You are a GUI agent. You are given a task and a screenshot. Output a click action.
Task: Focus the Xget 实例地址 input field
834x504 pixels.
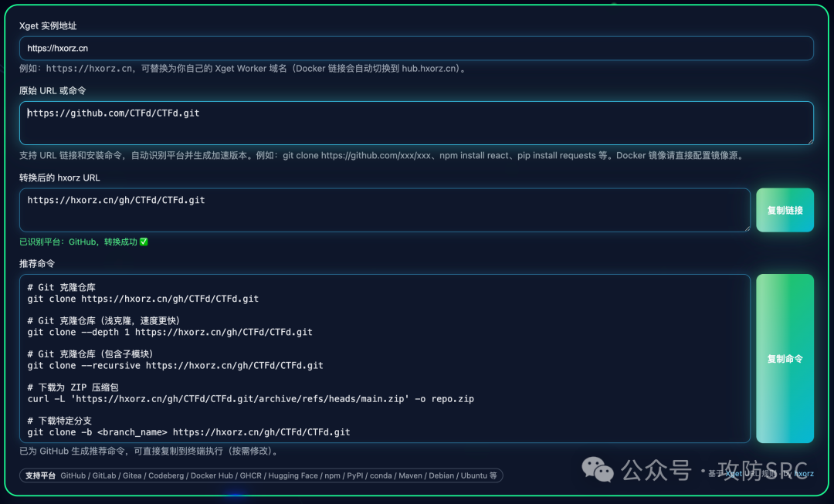click(416, 48)
